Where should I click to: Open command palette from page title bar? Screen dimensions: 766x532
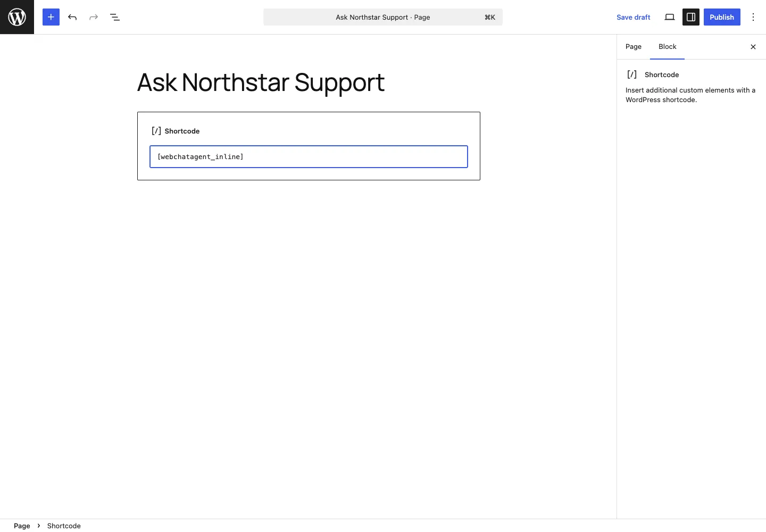click(383, 17)
